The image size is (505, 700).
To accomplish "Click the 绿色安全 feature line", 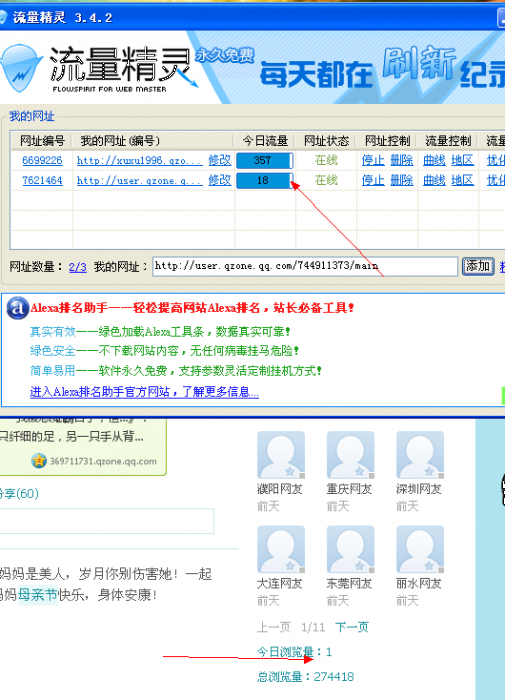I will (x=164, y=351).
